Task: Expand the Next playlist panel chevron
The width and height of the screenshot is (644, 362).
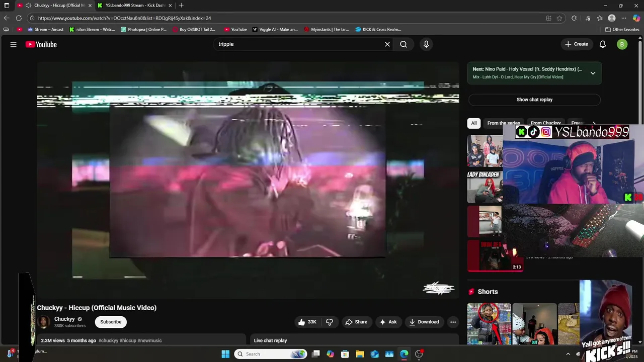Action: coord(593,73)
